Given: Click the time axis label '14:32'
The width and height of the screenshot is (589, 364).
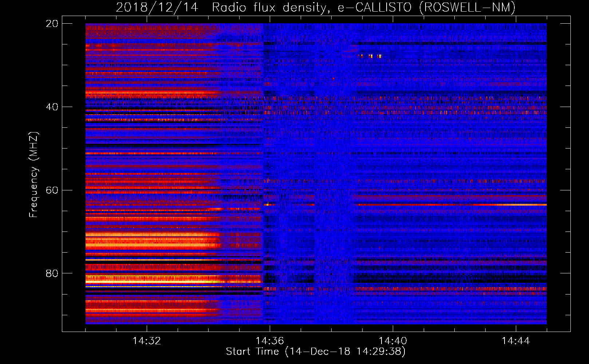Looking at the screenshot, I should click(147, 341).
